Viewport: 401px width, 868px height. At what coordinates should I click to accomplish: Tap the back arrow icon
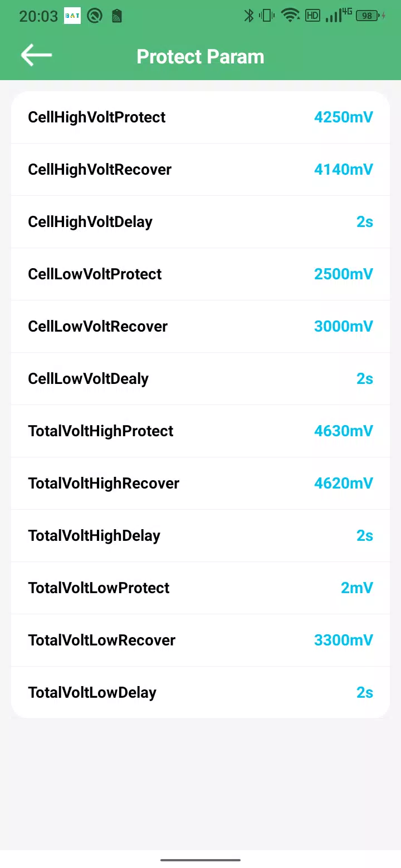(x=36, y=56)
